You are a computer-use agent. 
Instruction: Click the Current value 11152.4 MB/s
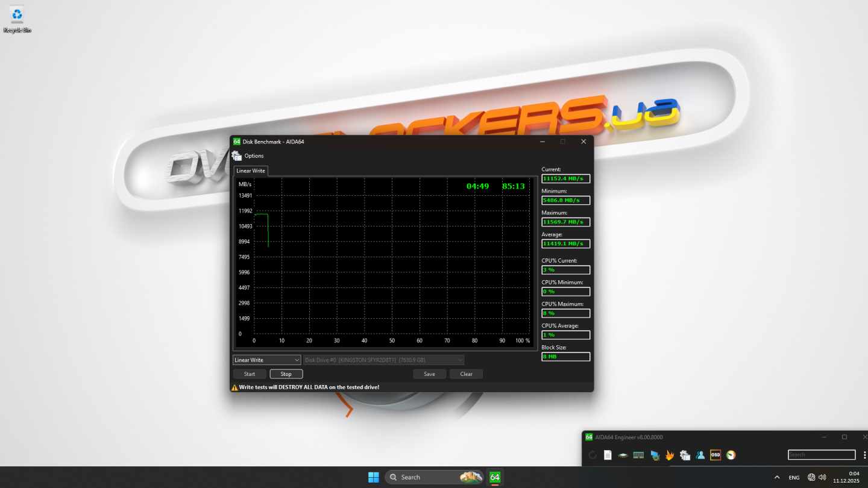tap(565, 179)
